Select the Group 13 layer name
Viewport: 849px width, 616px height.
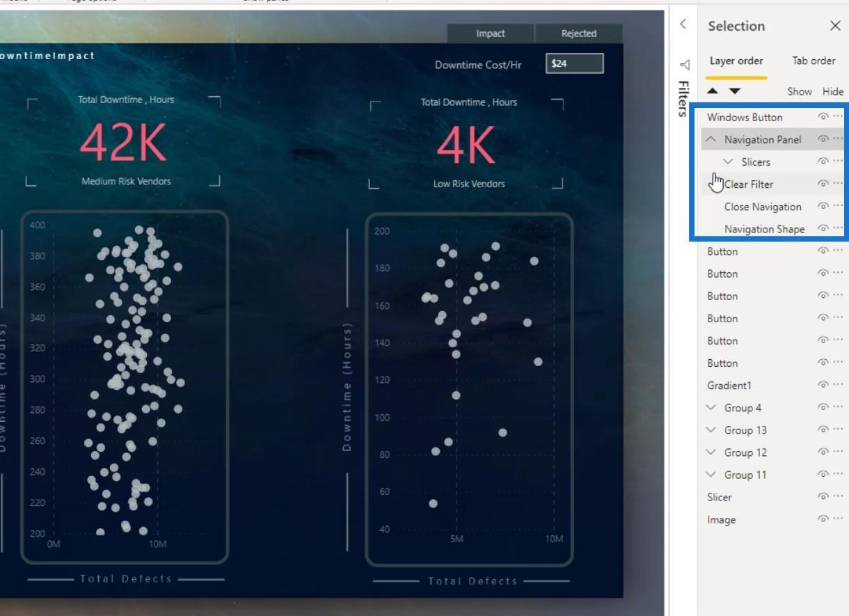[745, 429]
